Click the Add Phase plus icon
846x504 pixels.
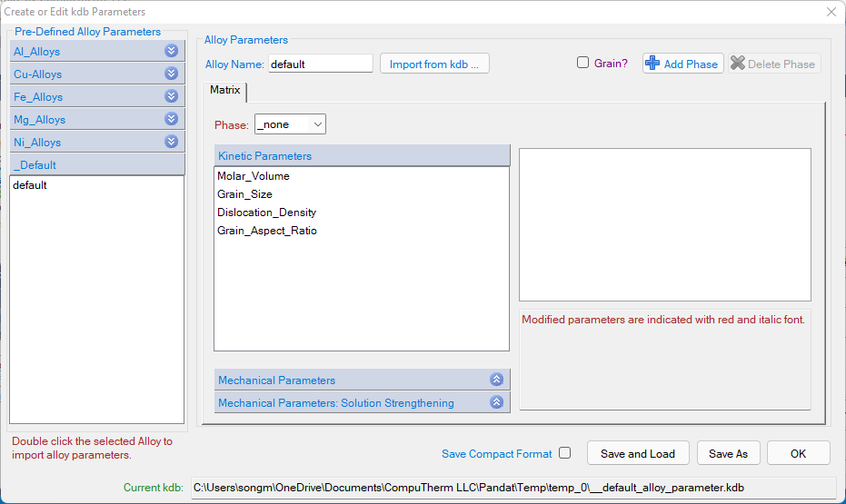[x=652, y=64]
